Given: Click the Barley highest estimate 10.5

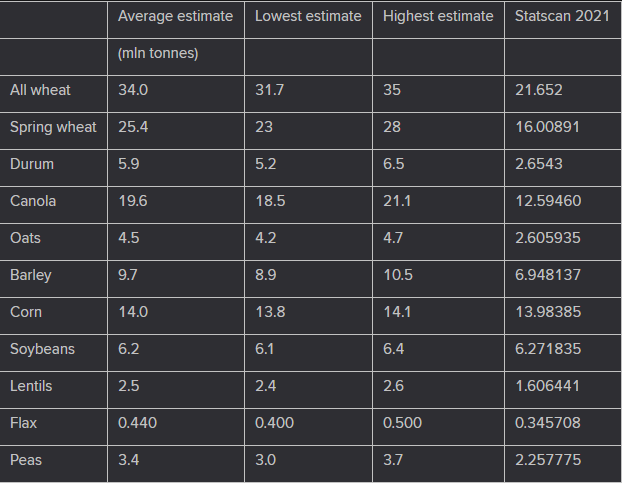Looking at the screenshot, I should [398, 275].
